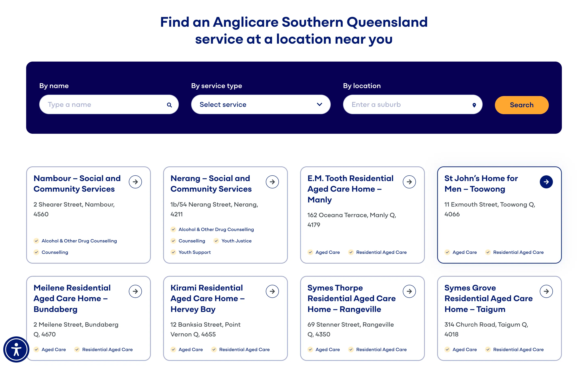Click Youth Justice tag on Nerang card
Viewport: 588px width, 367px height.
pyautogui.click(x=236, y=241)
